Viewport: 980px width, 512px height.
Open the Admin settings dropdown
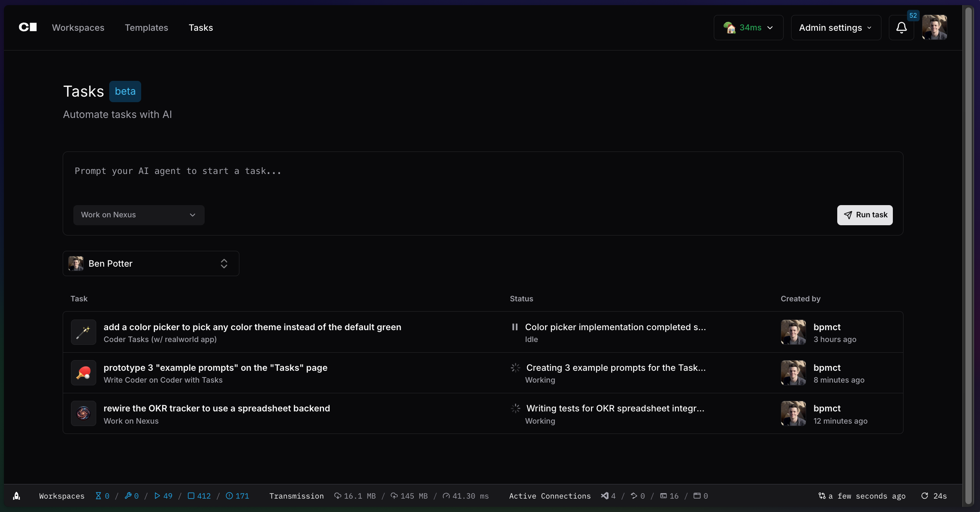pyautogui.click(x=836, y=28)
